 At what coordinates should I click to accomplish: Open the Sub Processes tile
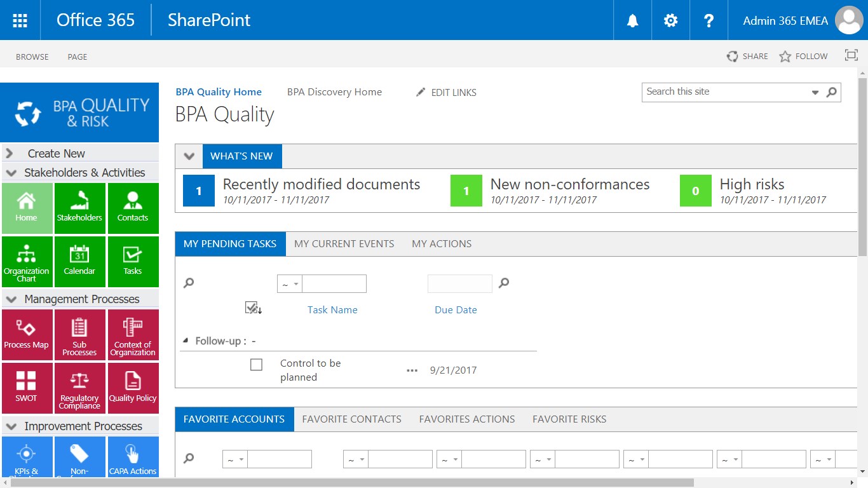click(79, 335)
